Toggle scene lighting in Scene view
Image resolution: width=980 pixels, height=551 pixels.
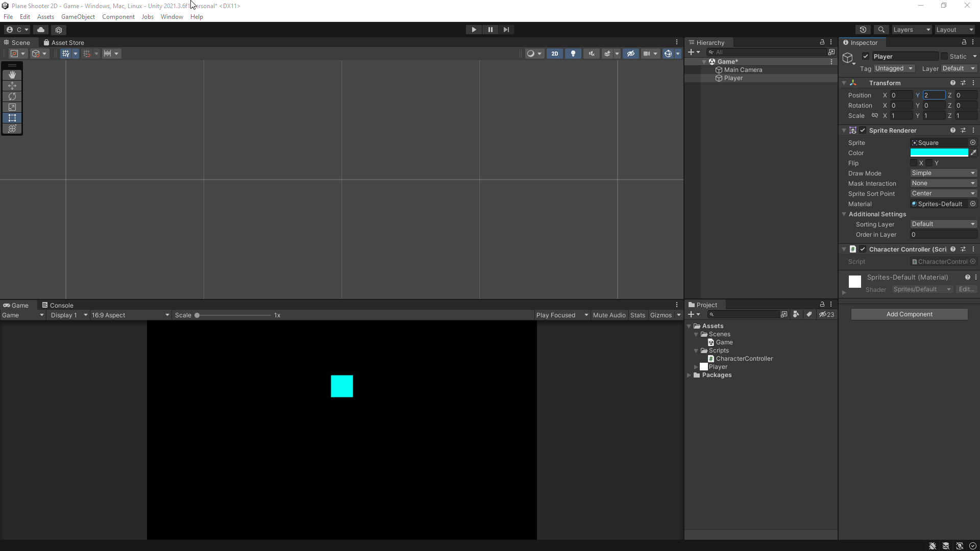[x=573, y=53]
